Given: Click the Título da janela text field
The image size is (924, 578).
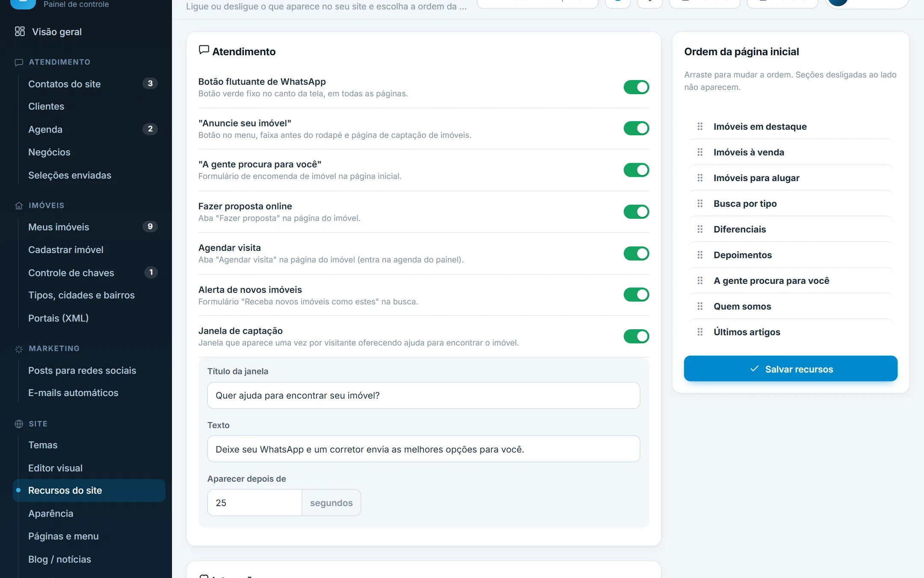Looking at the screenshot, I should (423, 395).
